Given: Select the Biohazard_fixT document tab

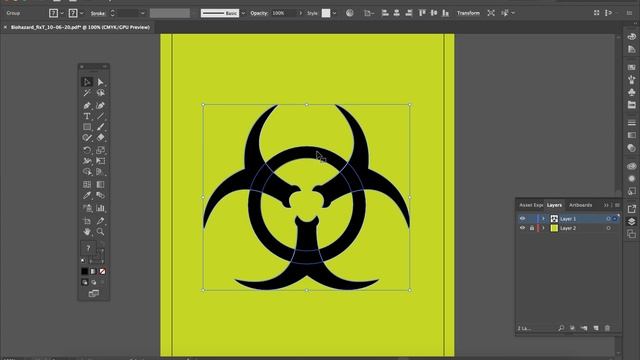Looking at the screenshot, I should click(80, 27).
